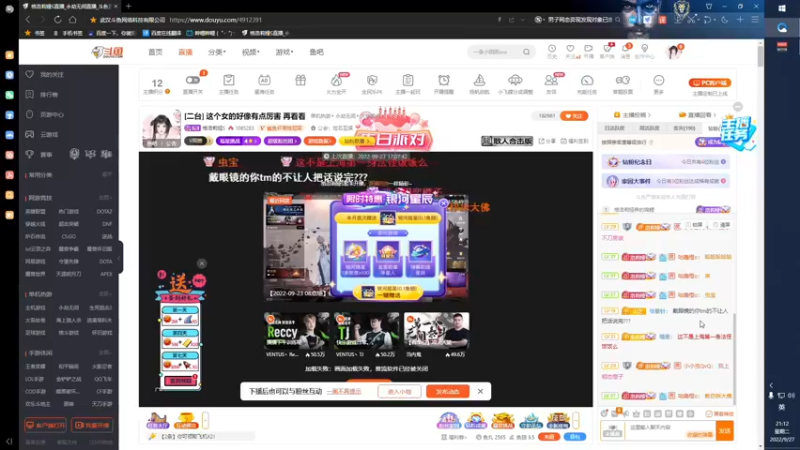Open 排行榜 ranking in sidebar

(49, 94)
